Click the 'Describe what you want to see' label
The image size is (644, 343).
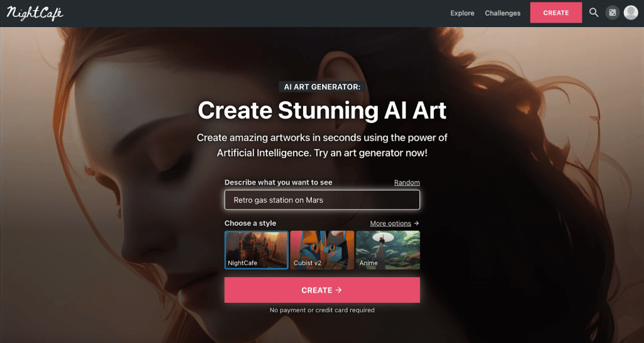279,183
